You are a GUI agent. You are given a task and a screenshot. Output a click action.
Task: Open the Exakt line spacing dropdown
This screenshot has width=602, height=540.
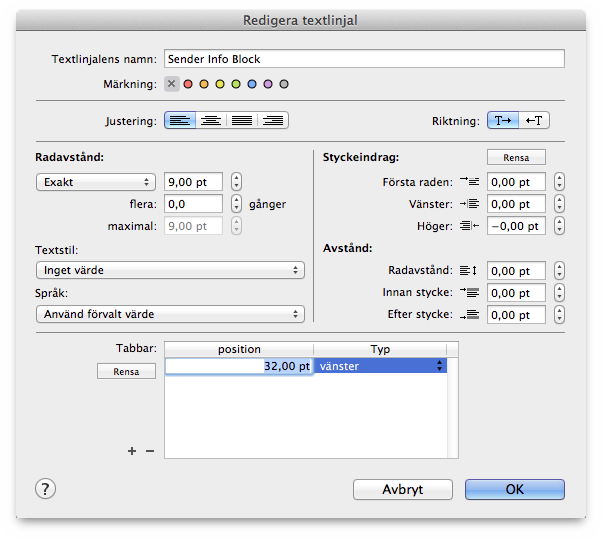pos(96,182)
